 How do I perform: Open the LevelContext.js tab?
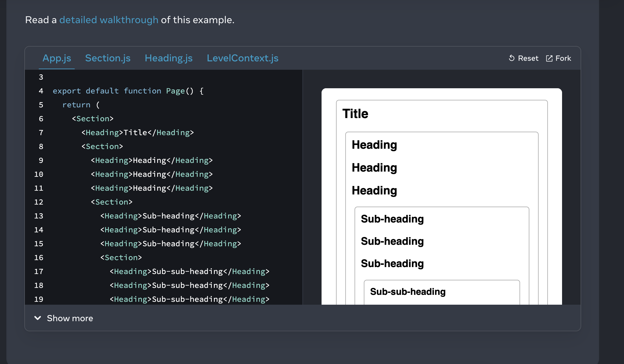(x=243, y=58)
